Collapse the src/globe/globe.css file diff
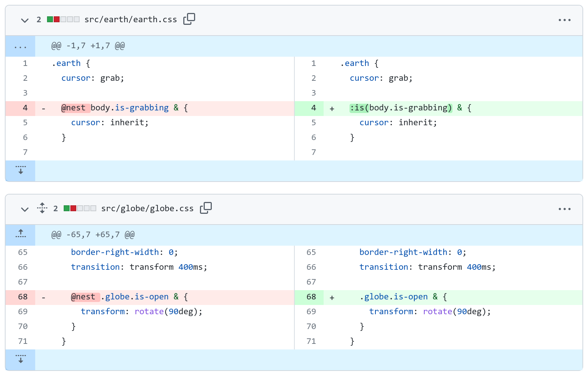 pos(25,209)
